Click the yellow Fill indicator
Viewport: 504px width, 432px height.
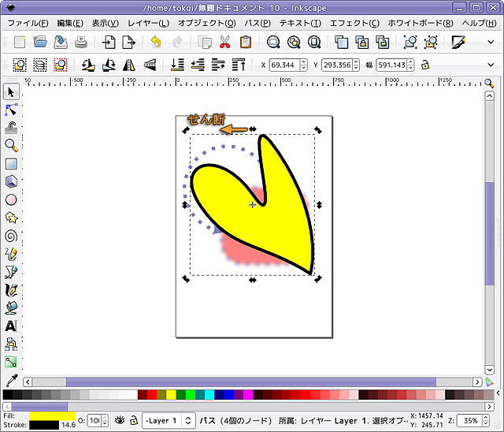pos(52,415)
